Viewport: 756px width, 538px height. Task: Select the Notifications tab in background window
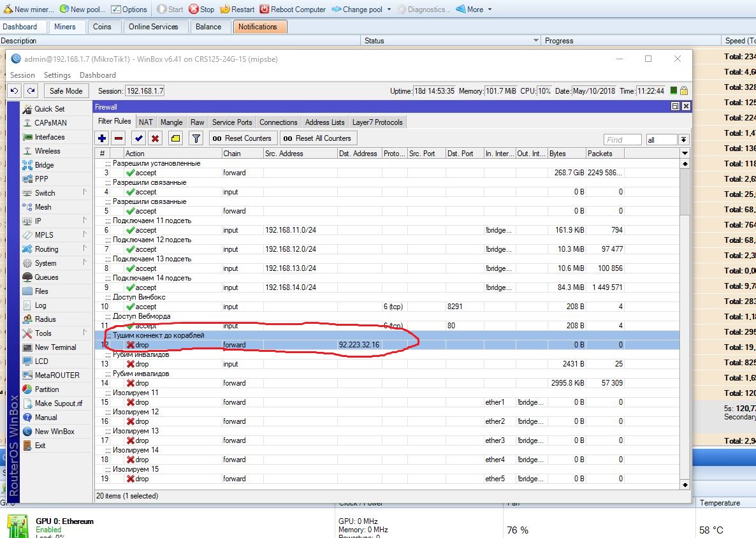pos(259,27)
